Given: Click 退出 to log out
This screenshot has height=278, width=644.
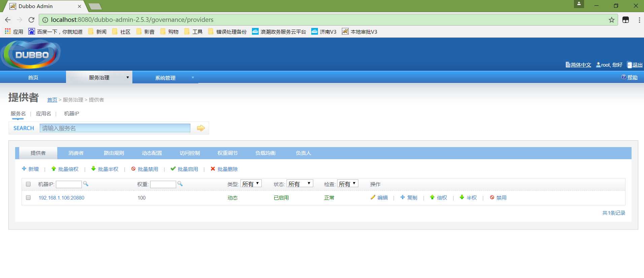Looking at the screenshot, I should [x=635, y=65].
